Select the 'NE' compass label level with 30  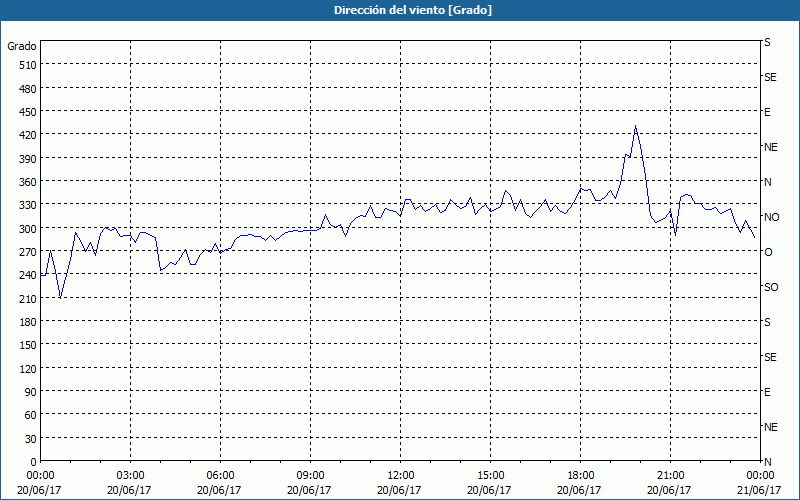tap(770, 427)
